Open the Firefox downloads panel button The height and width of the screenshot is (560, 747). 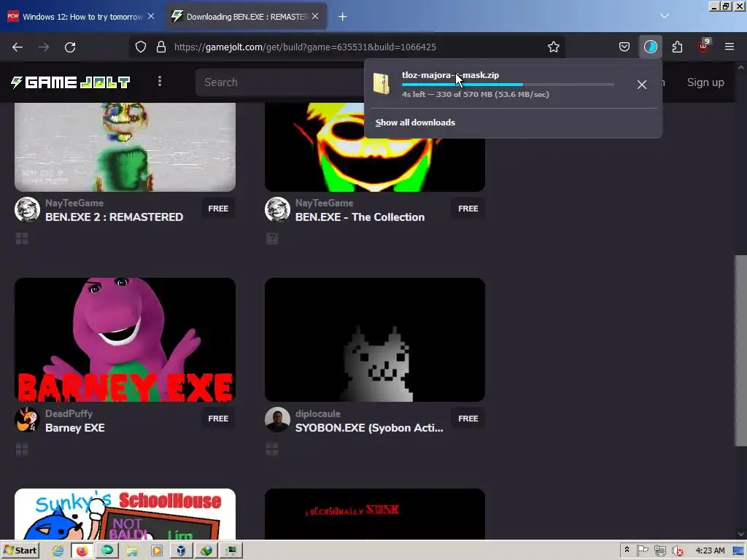(650, 47)
